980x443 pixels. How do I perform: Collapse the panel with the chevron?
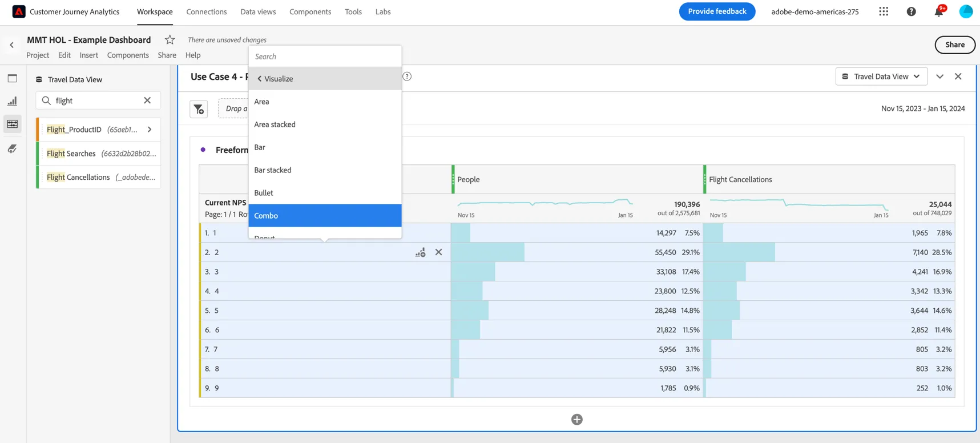coord(940,76)
